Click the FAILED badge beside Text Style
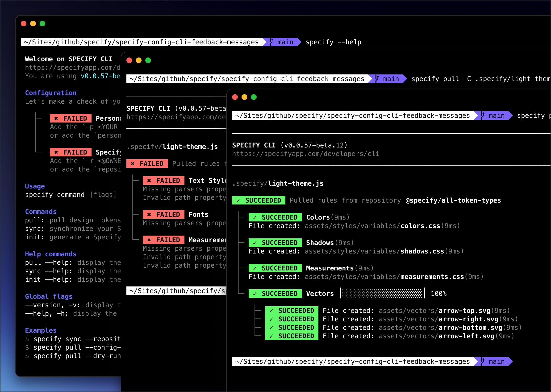The width and height of the screenshot is (551, 392). pyautogui.click(x=163, y=180)
